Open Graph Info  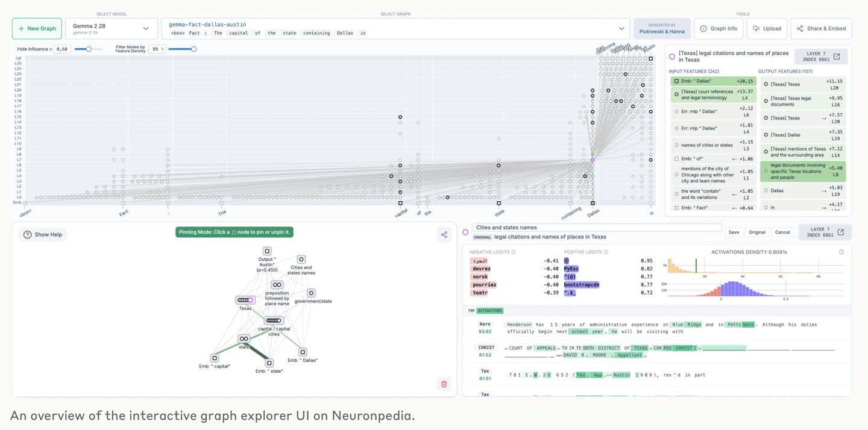(719, 28)
